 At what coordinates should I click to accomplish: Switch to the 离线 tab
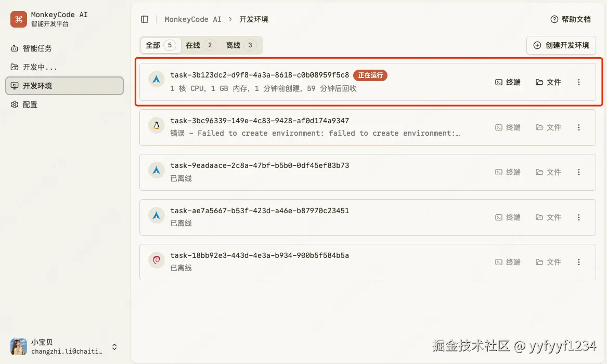(x=240, y=45)
